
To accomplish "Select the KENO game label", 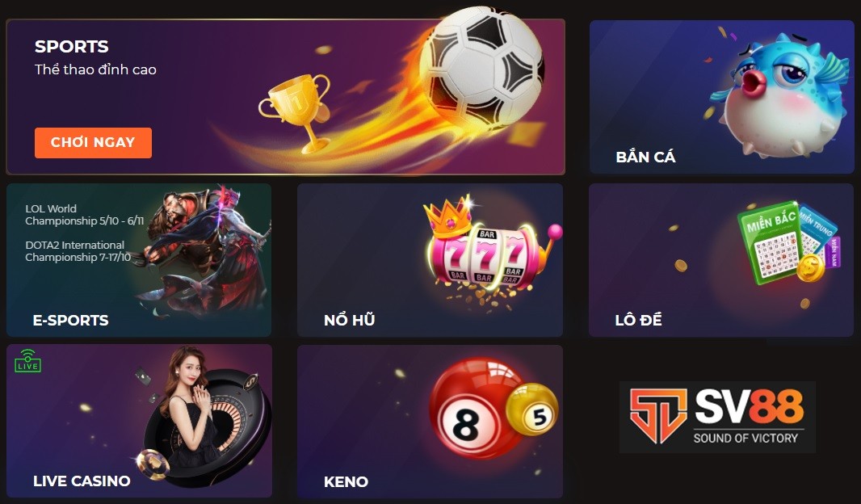I will [346, 481].
